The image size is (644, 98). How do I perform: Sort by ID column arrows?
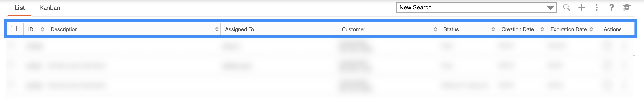pos(43,29)
